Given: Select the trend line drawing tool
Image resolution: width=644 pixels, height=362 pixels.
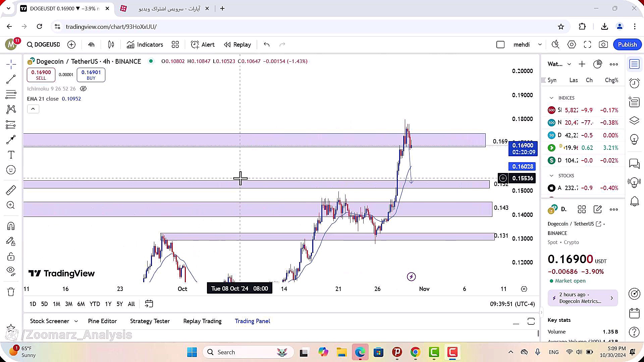Looking at the screenshot, I should click(x=11, y=79).
